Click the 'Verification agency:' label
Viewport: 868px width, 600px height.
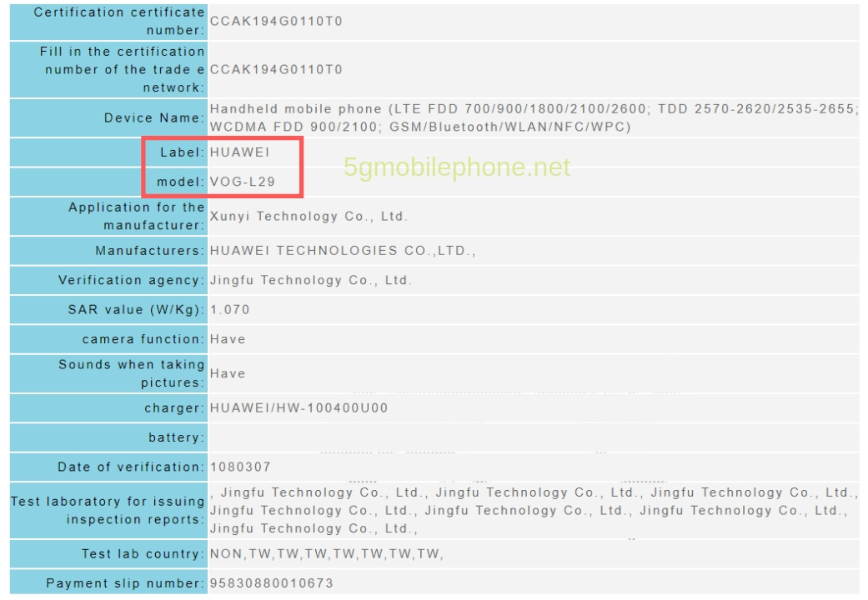[x=131, y=280]
